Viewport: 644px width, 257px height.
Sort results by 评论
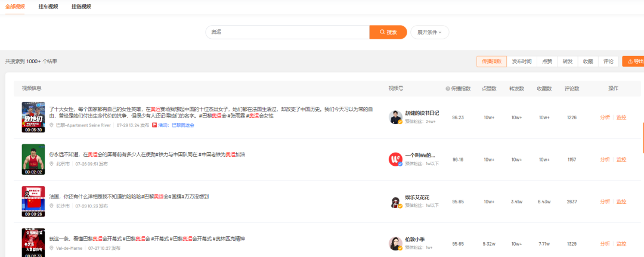coord(608,61)
